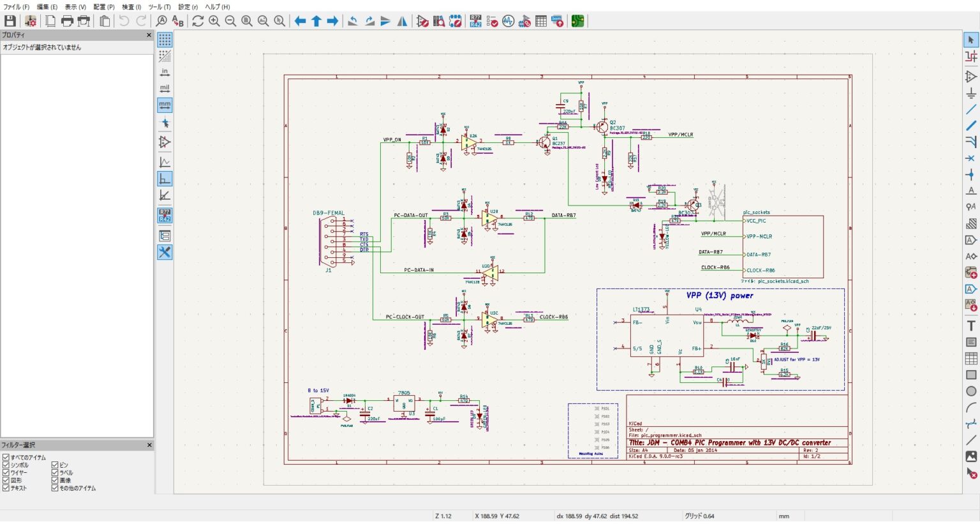
Task: Place a power port symbol
Action: pyautogui.click(x=971, y=93)
